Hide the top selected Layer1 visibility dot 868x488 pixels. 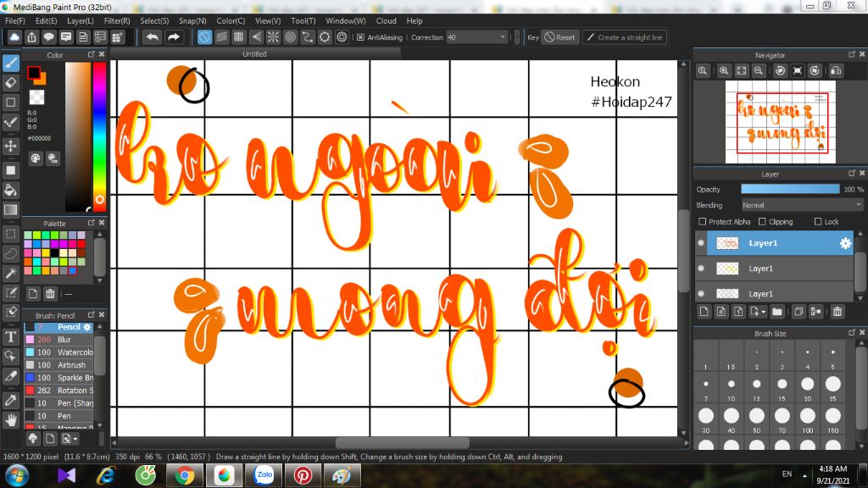click(x=701, y=243)
